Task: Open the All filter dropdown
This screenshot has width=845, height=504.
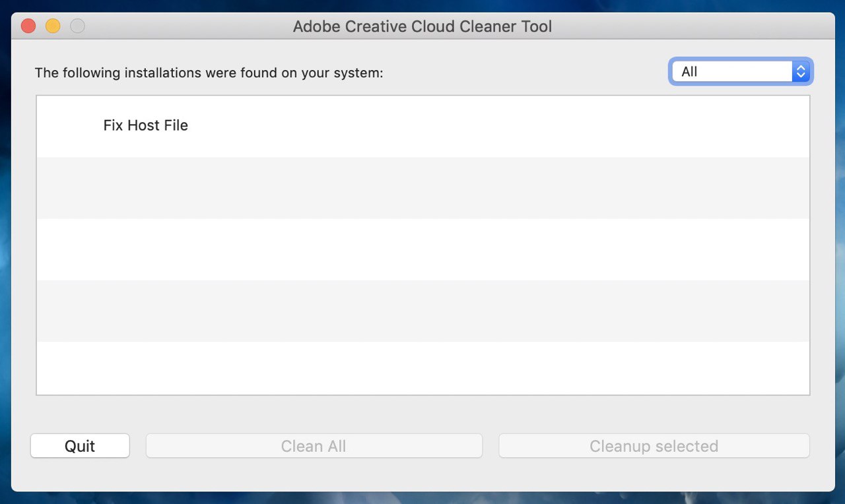Action: click(741, 72)
